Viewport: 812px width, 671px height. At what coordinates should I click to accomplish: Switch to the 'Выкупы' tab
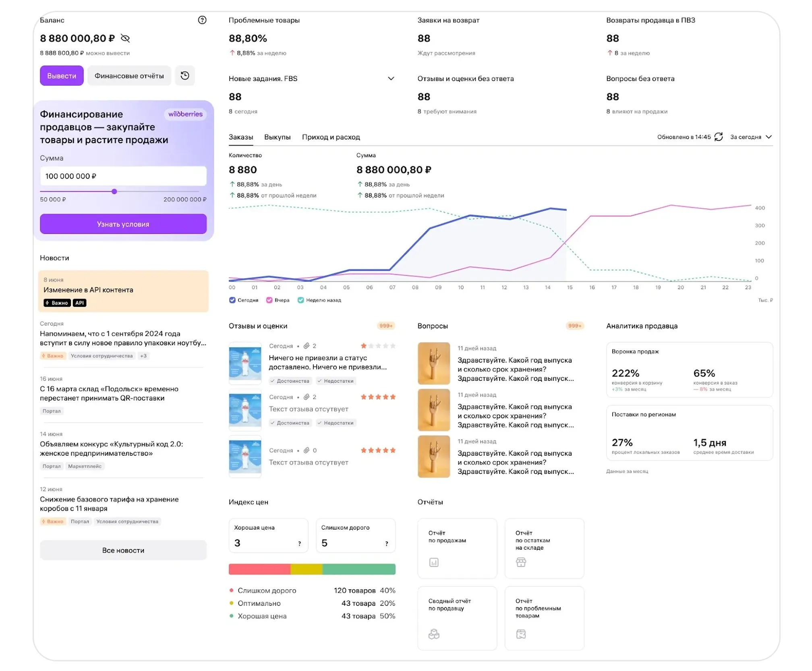pyautogui.click(x=277, y=137)
